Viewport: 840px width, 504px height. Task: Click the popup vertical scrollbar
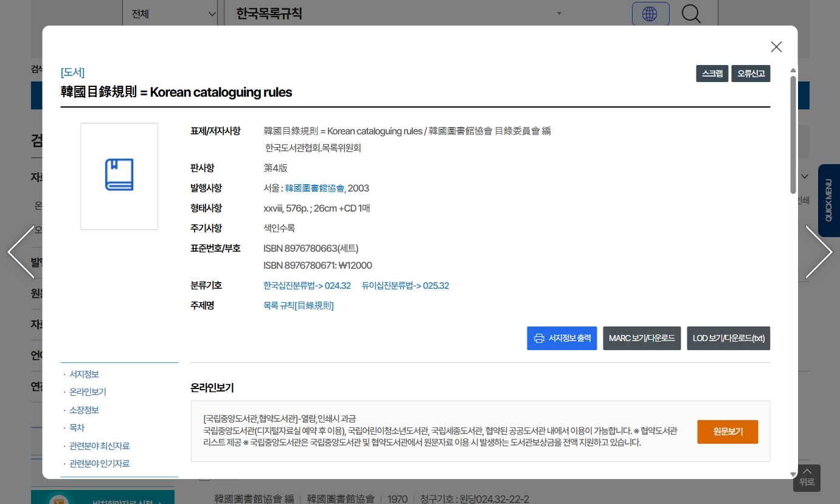793,134
